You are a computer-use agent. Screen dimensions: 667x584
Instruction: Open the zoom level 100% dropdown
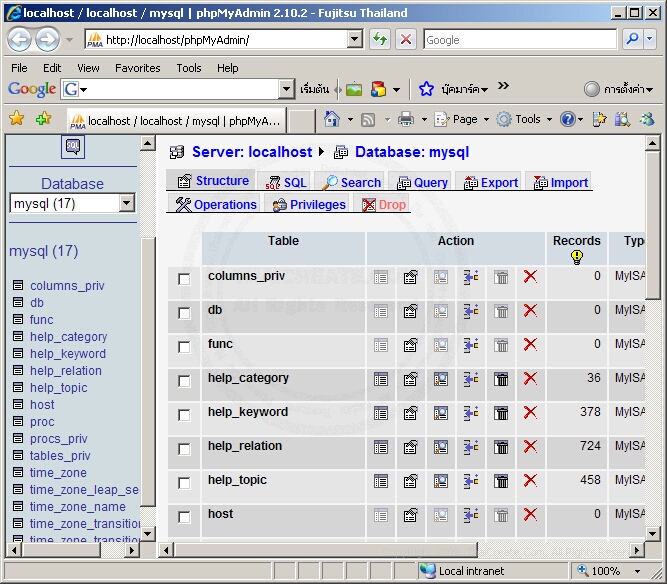[x=638, y=571]
